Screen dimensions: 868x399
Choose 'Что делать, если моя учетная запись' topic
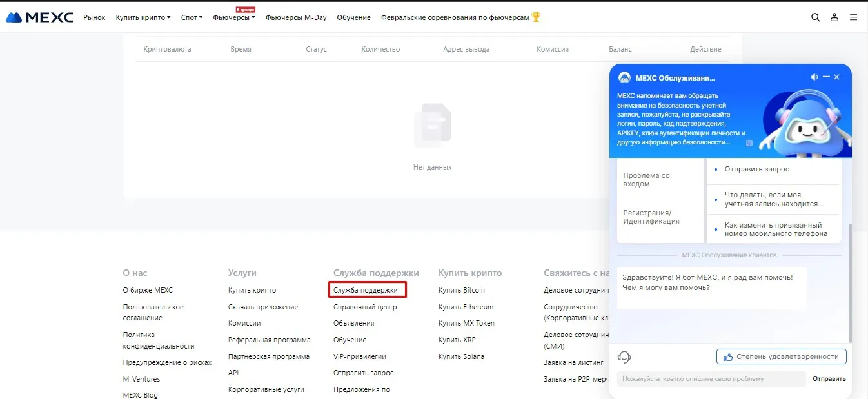pos(774,199)
